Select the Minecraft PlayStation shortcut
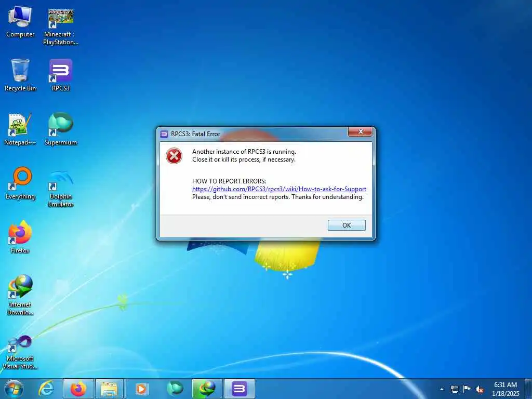532x399 pixels. coord(61,26)
